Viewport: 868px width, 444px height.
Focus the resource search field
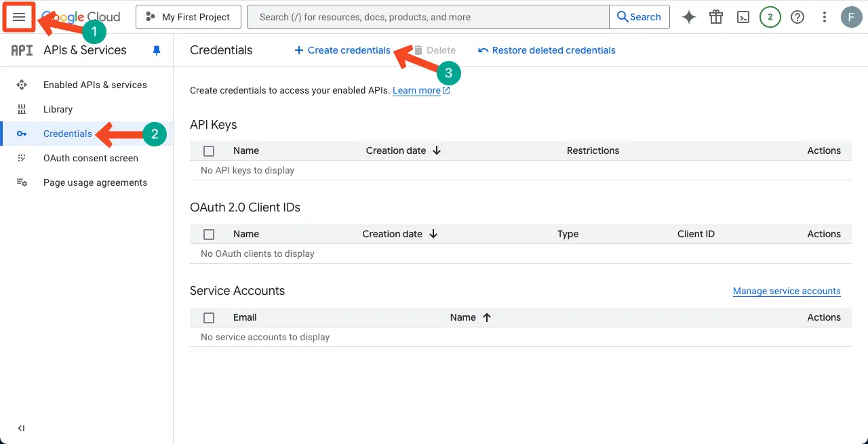[x=427, y=17]
